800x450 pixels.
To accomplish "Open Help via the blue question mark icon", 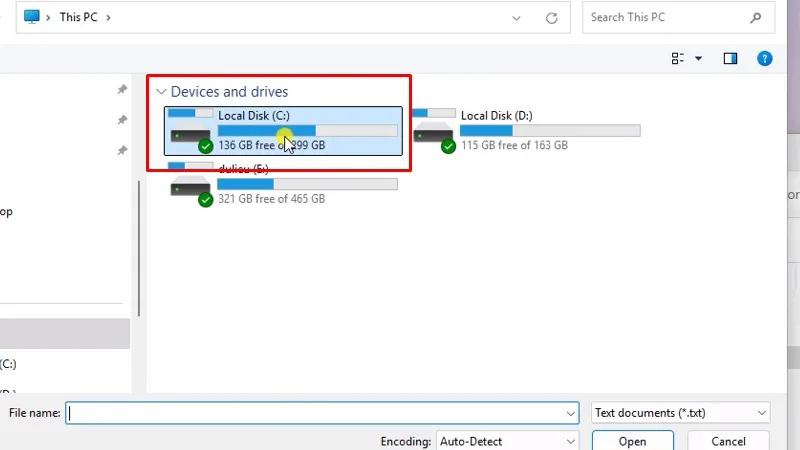I will (x=765, y=59).
